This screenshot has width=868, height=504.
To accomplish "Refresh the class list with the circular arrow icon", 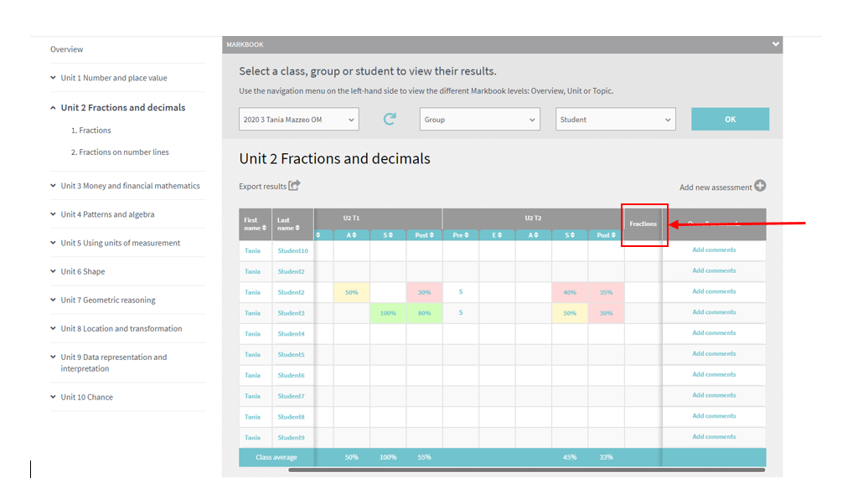I will coord(389,119).
